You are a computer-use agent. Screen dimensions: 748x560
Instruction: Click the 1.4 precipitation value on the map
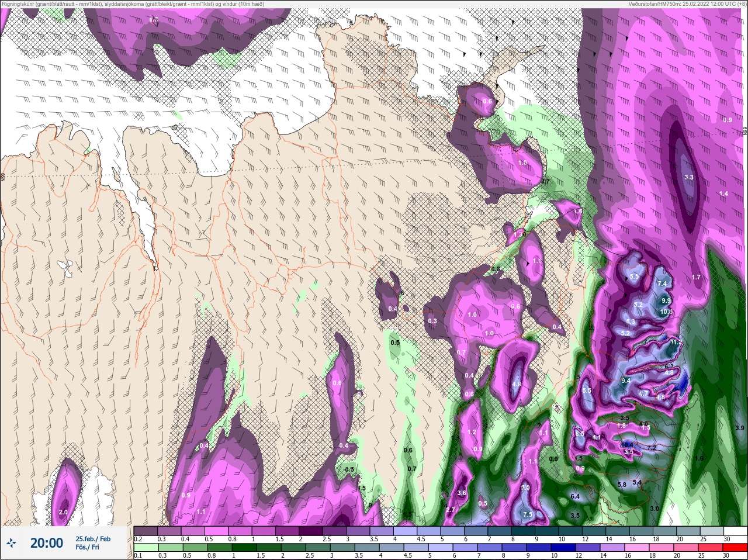click(x=723, y=193)
